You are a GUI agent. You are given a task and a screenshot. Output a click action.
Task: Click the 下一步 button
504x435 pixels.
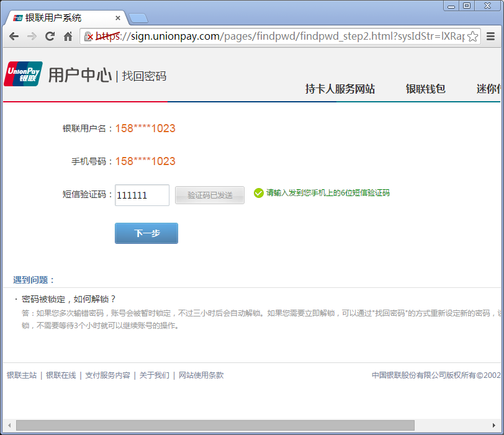146,233
